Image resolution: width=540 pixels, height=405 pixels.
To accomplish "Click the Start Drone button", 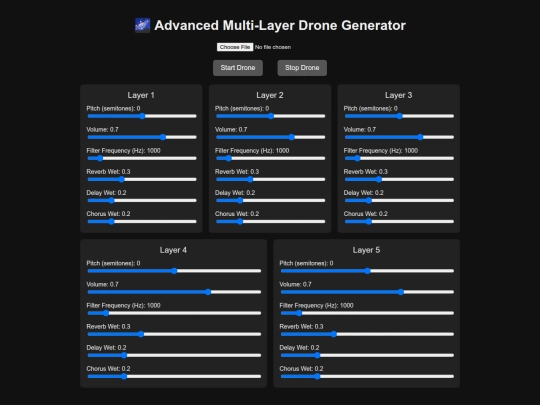I will coord(238,68).
